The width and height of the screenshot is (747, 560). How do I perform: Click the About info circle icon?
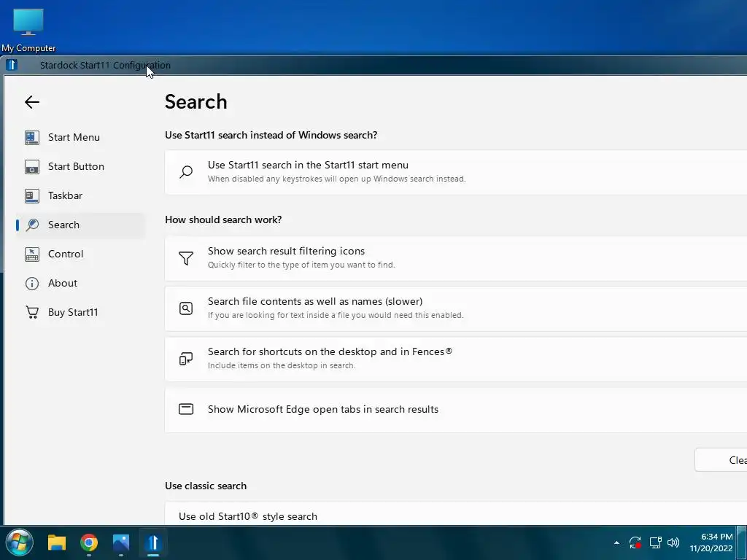[x=32, y=284]
